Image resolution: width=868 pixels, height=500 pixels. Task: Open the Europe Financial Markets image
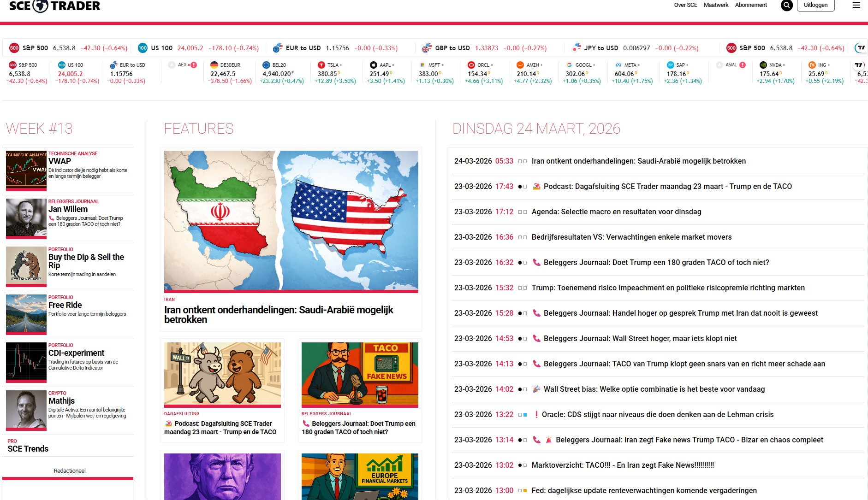tap(360, 476)
